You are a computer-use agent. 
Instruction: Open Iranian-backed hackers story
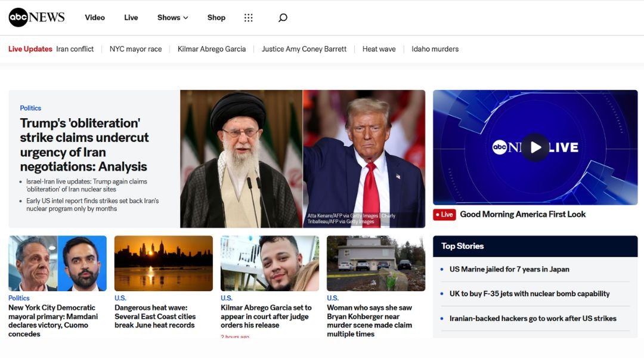coord(532,319)
